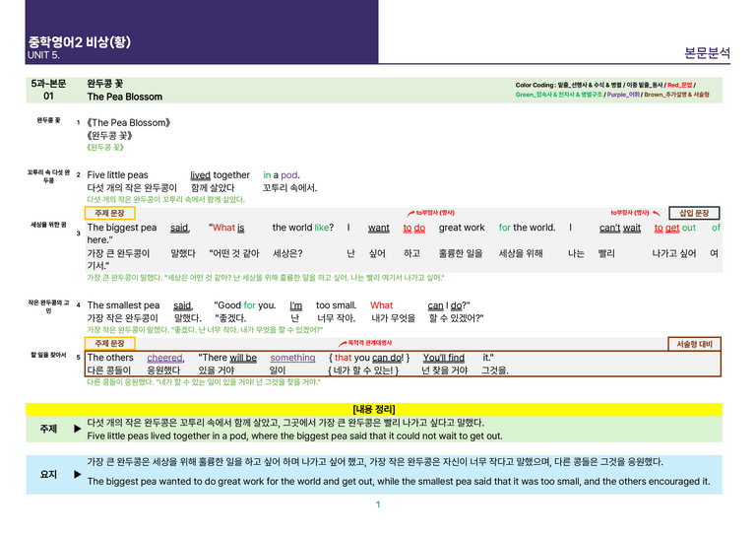Click the header title 중학영어2 비상(황)
The height and width of the screenshot is (535, 756).
click(80, 42)
